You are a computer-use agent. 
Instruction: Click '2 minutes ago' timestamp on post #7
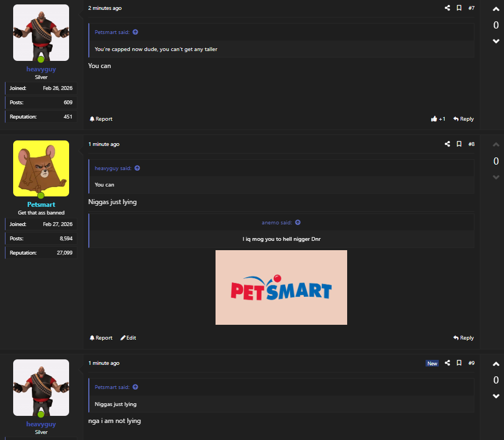pyautogui.click(x=105, y=8)
